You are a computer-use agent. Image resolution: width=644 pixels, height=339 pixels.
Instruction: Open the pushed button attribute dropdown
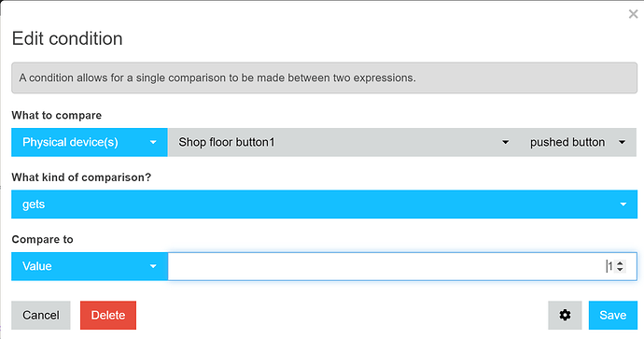[578, 142]
